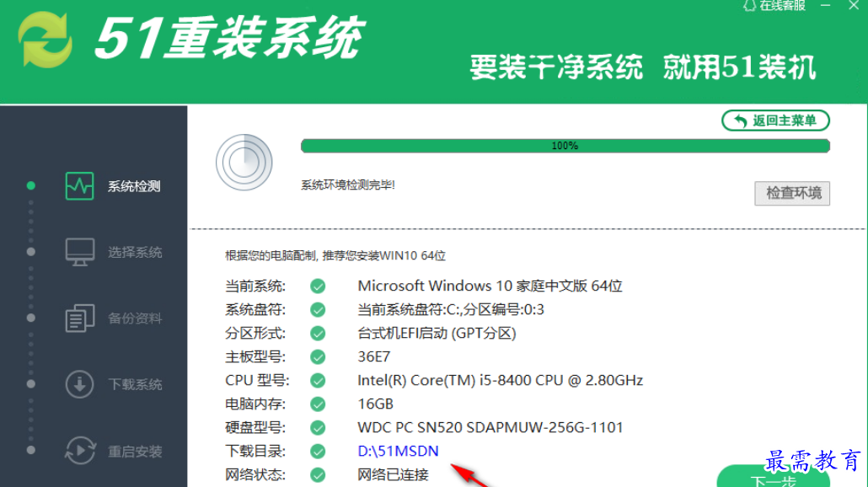Click the label 主板型号:
The image size is (868, 487).
[x=255, y=357]
